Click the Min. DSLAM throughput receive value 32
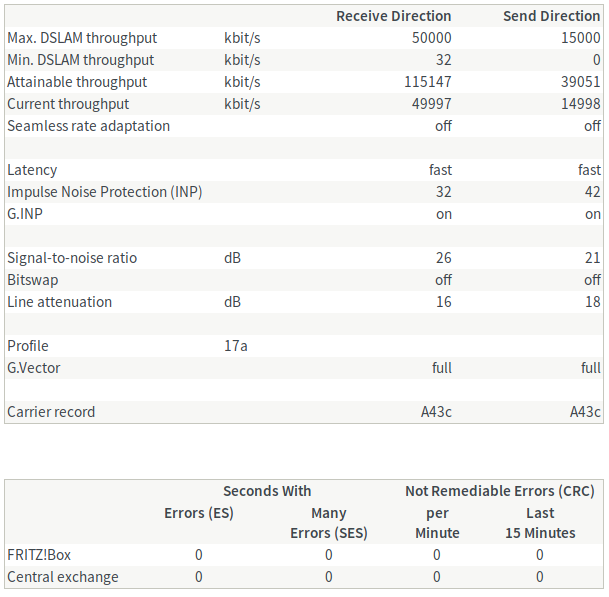 [x=443, y=60]
